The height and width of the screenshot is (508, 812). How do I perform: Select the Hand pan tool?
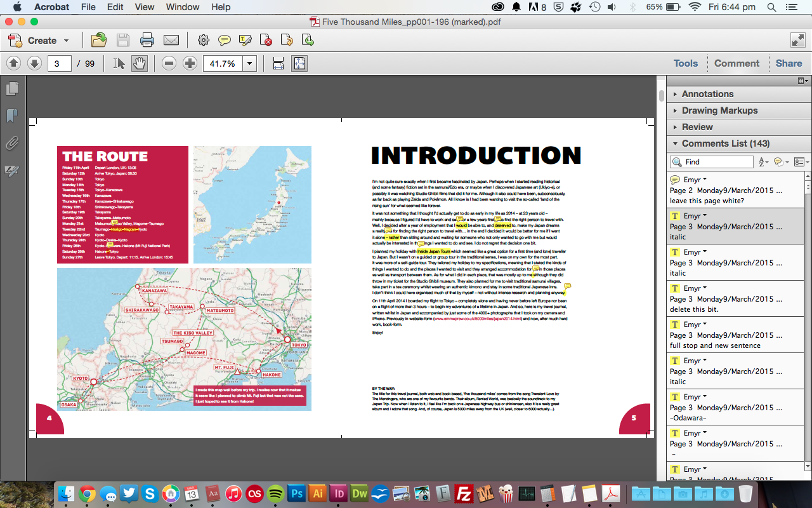[140, 63]
